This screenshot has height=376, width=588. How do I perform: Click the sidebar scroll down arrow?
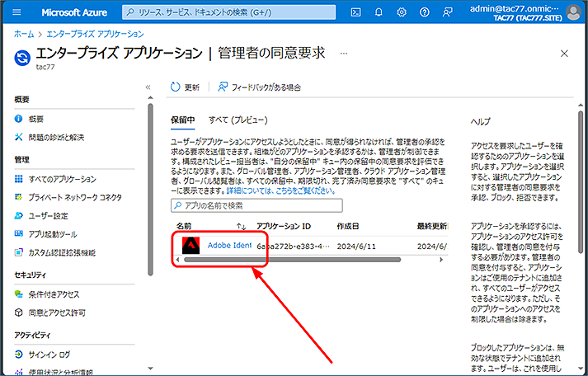[150, 368]
